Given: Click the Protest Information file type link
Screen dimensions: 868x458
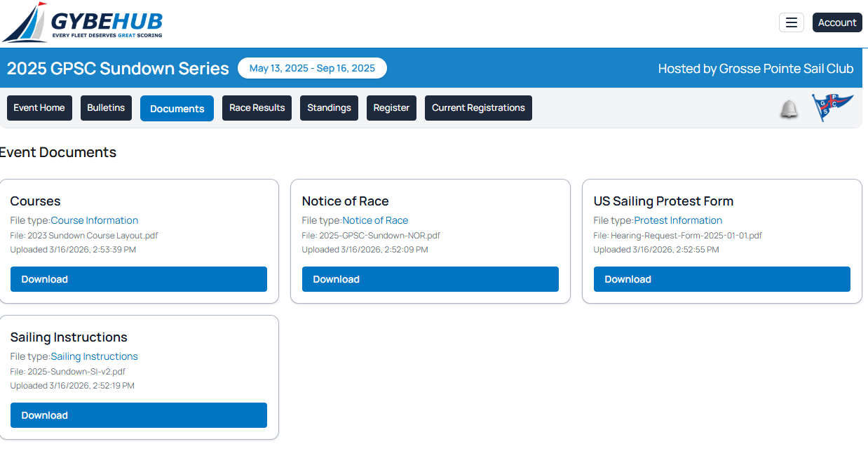Looking at the screenshot, I should 678,220.
